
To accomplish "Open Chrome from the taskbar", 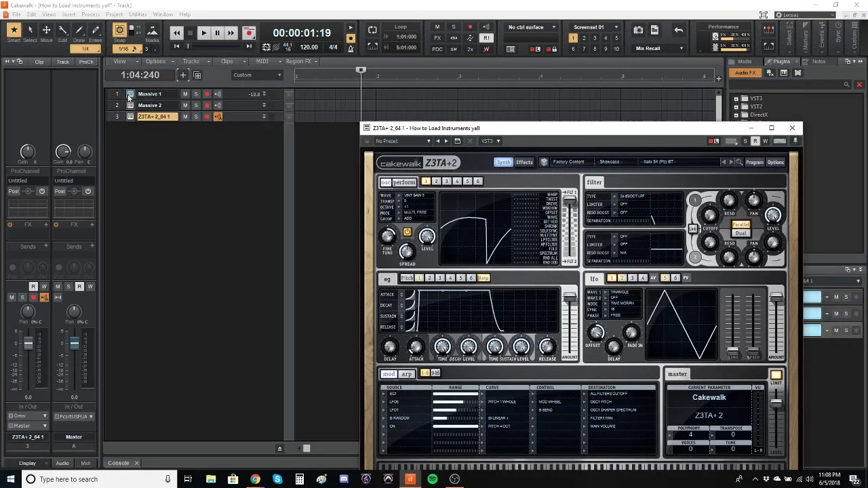I will tap(255, 479).
